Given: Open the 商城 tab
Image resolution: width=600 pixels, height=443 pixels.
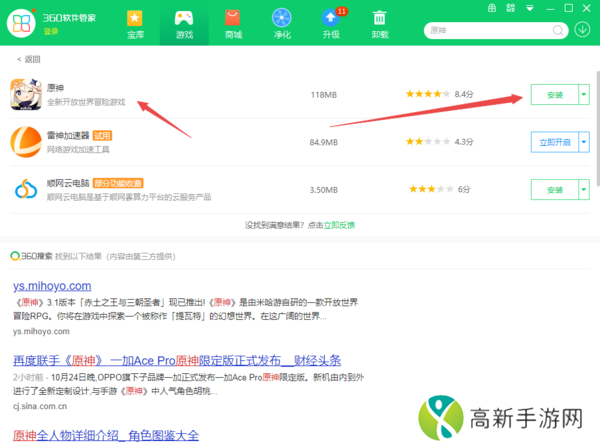Looking at the screenshot, I should 233,24.
